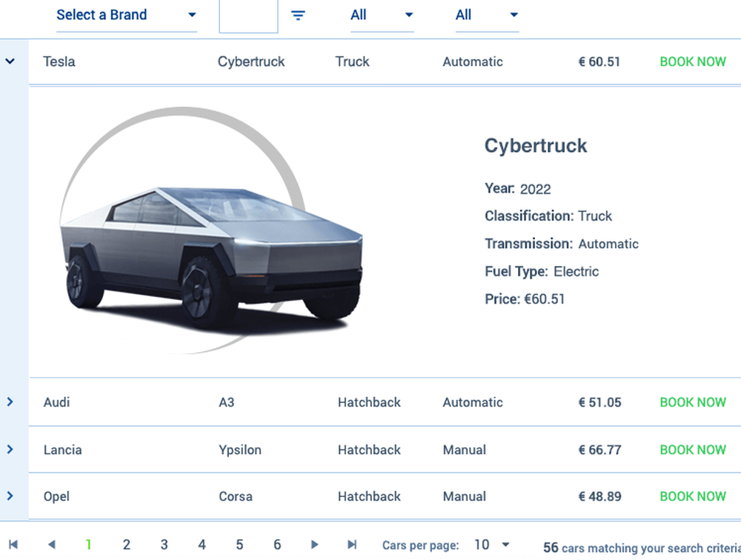This screenshot has width=741, height=560.
Task: Click the Cybertruck detail heading
Action: click(536, 146)
